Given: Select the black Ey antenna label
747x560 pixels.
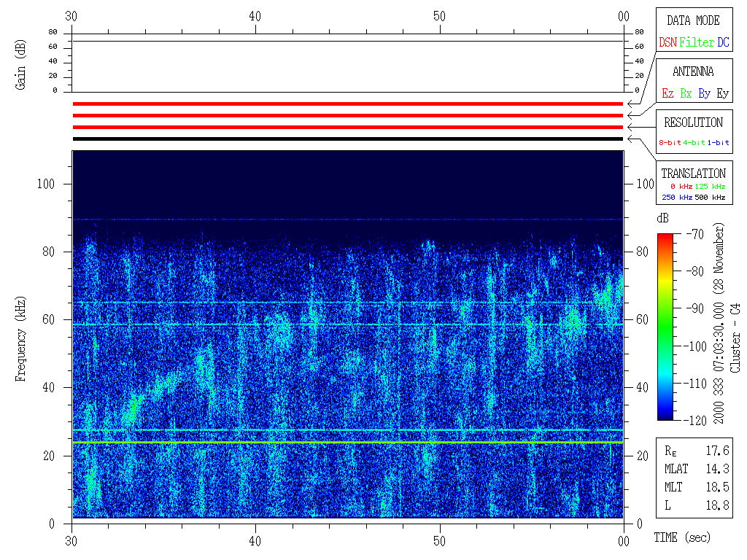Looking at the screenshot, I should (x=722, y=94).
